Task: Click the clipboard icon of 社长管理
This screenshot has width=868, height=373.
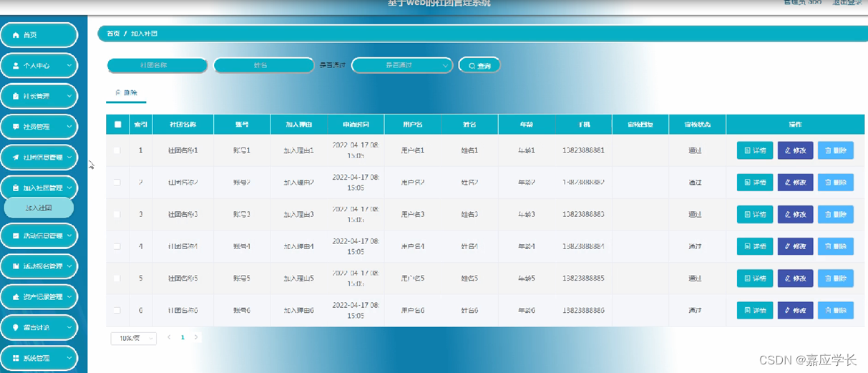Action: point(16,96)
